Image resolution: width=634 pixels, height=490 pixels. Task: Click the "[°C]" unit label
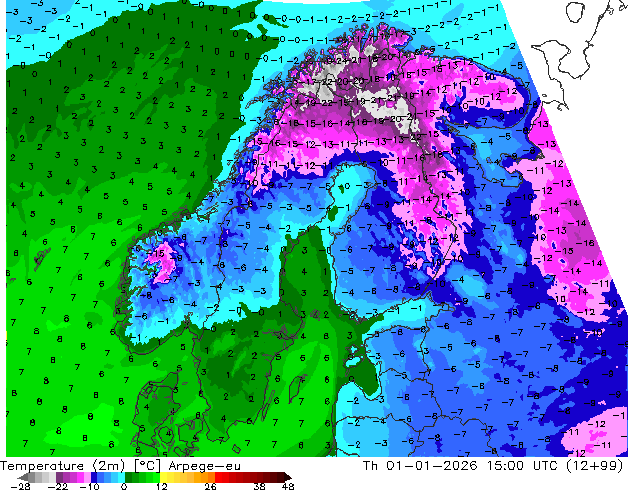(x=148, y=466)
